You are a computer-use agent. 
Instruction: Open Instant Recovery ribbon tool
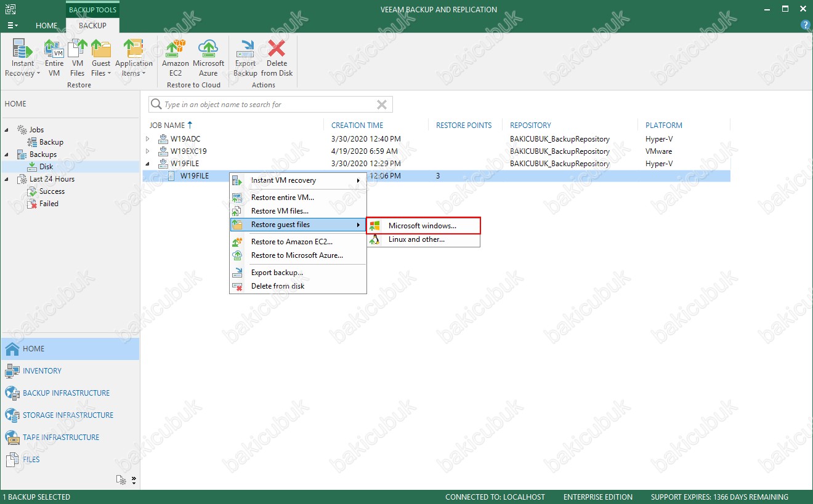coord(23,58)
